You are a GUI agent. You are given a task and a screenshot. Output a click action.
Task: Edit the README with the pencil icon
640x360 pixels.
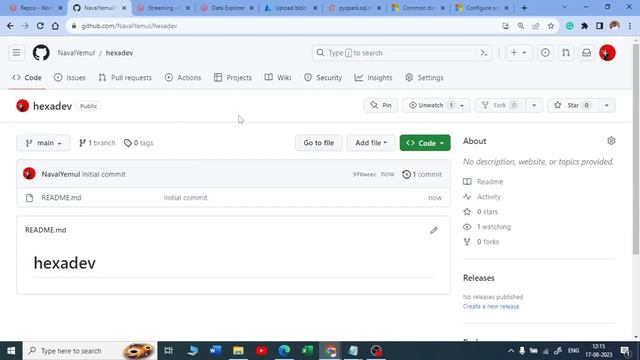433,231
